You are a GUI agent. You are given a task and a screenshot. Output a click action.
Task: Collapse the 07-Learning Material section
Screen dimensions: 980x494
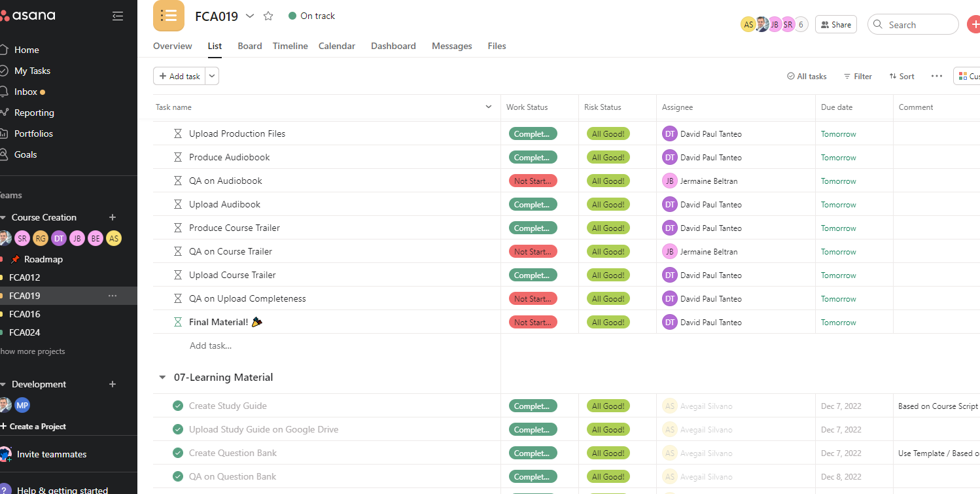[x=163, y=378]
